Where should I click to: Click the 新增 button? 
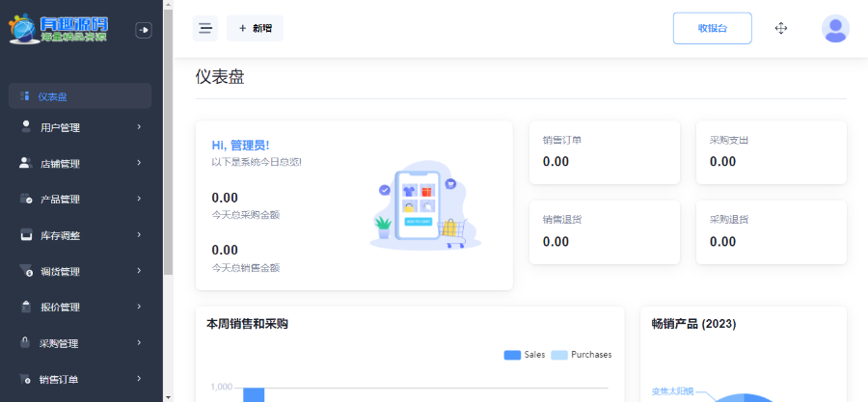[x=256, y=29]
